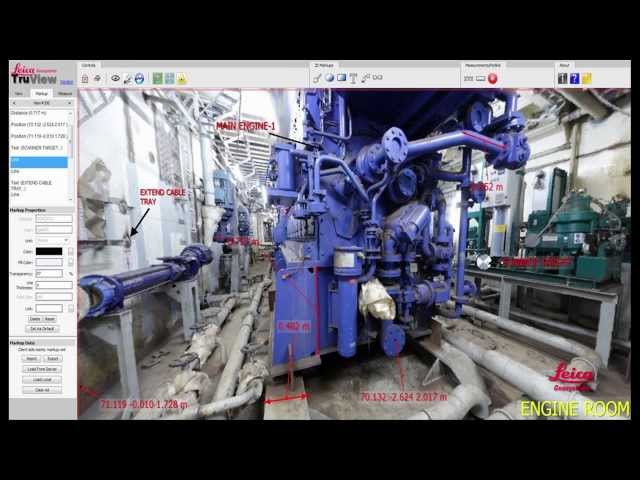Screen dimensions: 640x480
Task: Click the Reset button in Markup Properties
Action: click(49, 319)
